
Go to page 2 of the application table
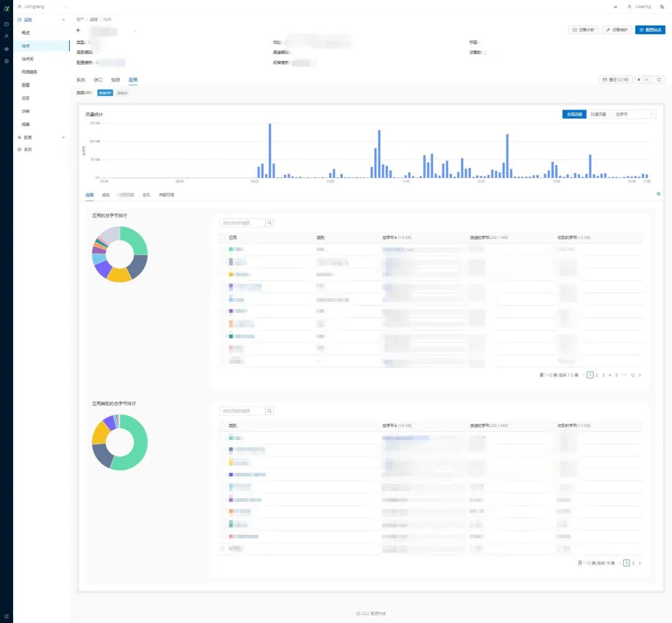tap(597, 375)
